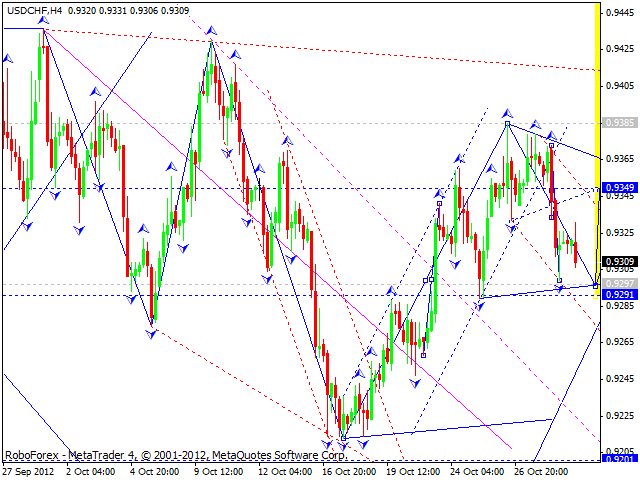Click the gray 0.9297 price level label
The height and width of the screenshot is (480, 640).
[620, 283]
